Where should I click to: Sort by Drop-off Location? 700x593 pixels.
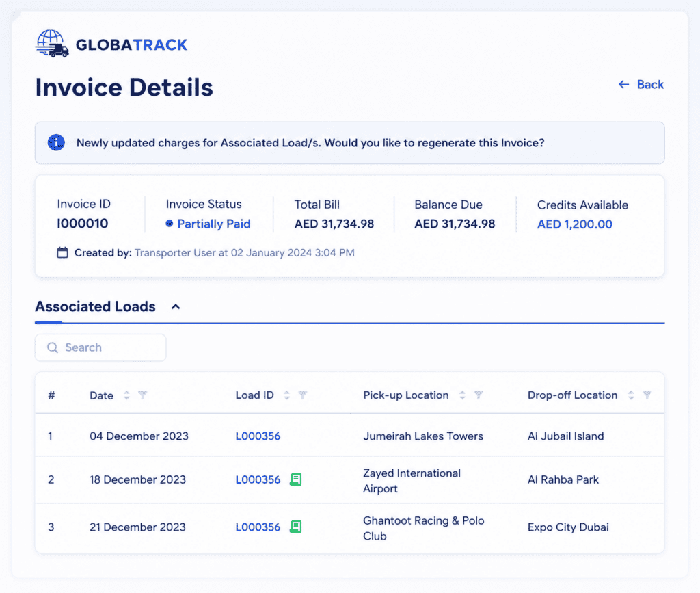click(x=631, y=395)
